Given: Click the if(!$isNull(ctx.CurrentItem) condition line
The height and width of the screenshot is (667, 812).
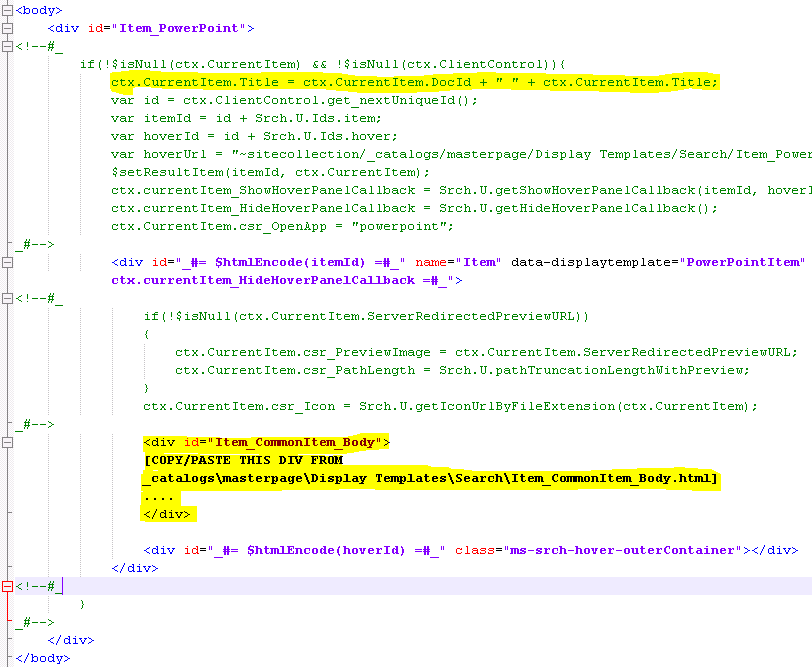Looking at the screenshot, I should pos(323,64).
